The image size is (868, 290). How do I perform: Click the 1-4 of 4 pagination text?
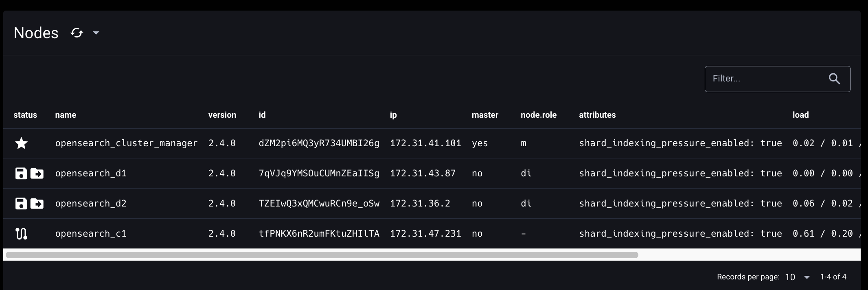[833, 277]
